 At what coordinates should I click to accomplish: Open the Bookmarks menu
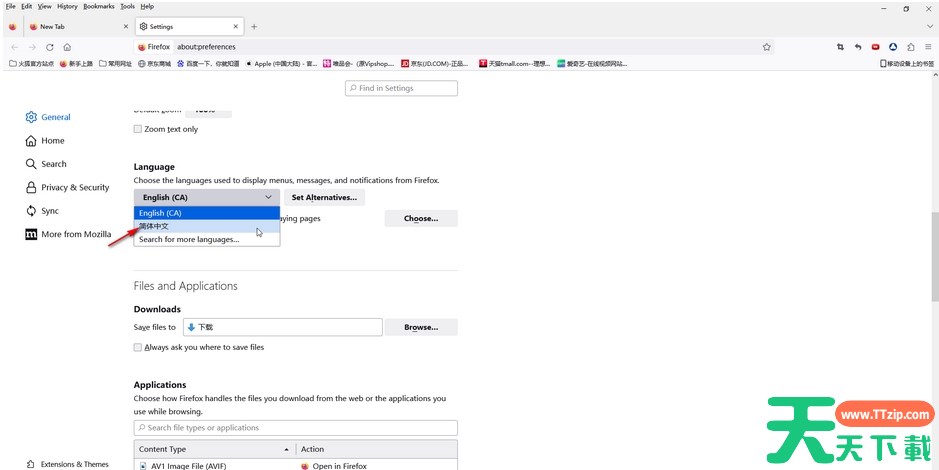(98, 6)
